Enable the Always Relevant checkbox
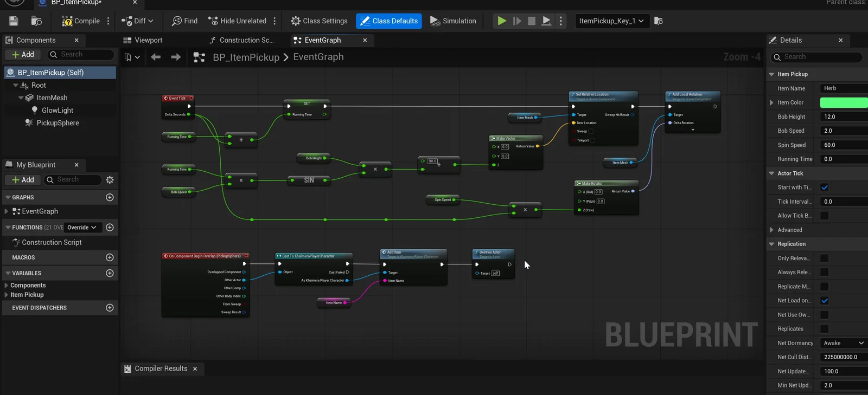 (x=824, y=272)
